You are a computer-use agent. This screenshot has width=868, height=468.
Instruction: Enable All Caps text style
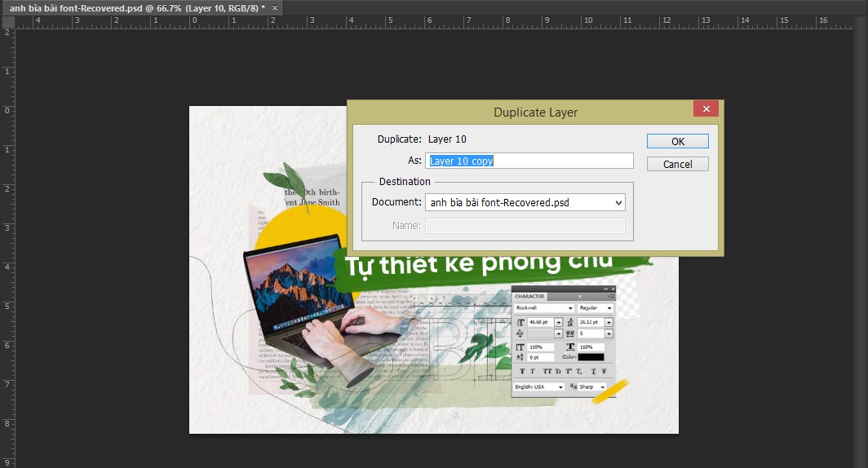(x=547, y=372)
